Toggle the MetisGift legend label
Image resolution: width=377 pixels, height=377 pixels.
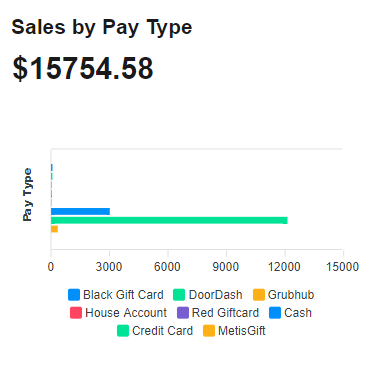click(242, 331)
